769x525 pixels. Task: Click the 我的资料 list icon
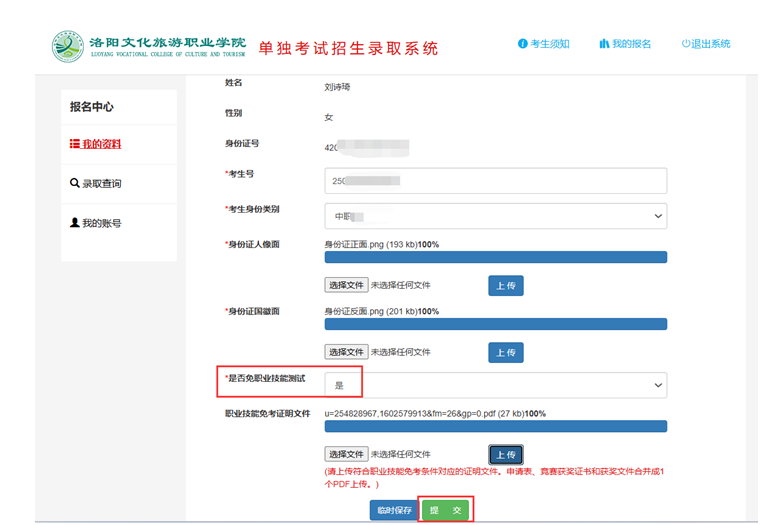(x=75, y=144)
